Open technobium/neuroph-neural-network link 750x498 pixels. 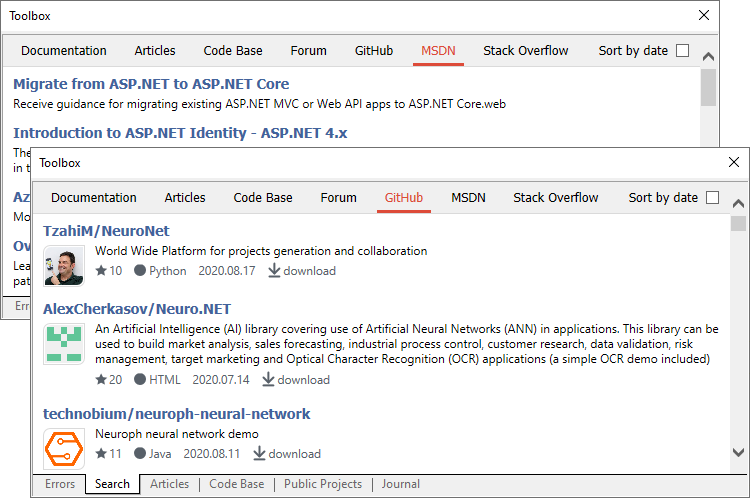click(176, 414)
